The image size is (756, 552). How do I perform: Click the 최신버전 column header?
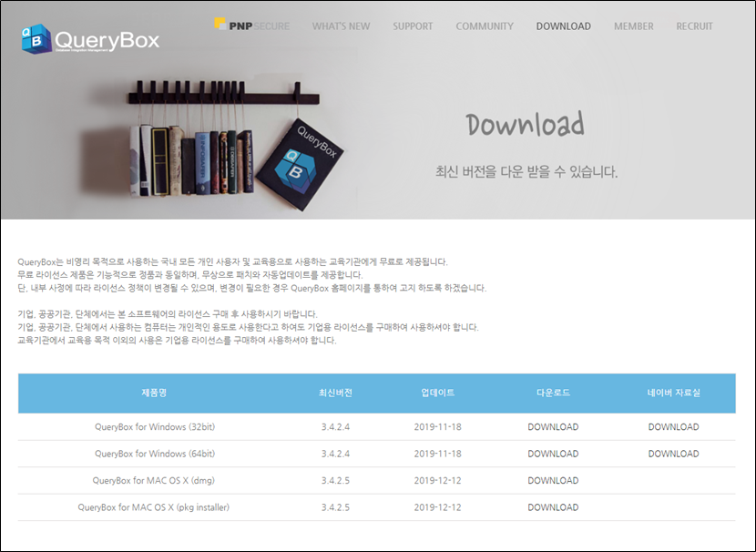tap(335, 393)
